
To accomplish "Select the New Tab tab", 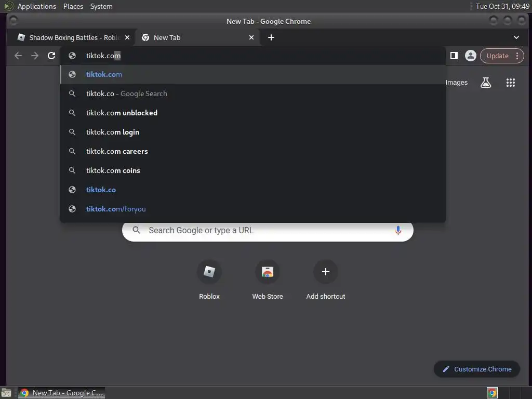I will (x=197, y=37).
